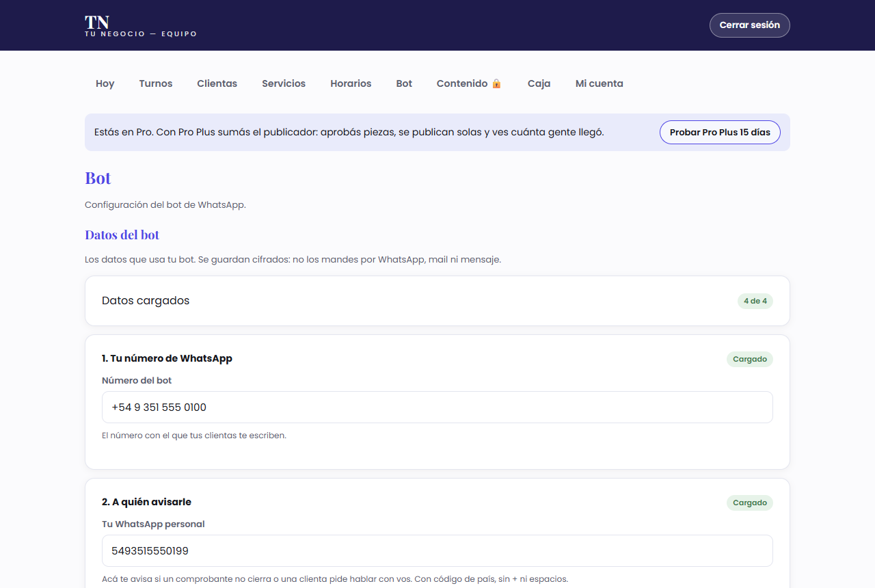Image resolution: width=875 pixels, height=588 pixels.
Task: Click the Cerrar sesión button
Action: [x=750, y=25]
